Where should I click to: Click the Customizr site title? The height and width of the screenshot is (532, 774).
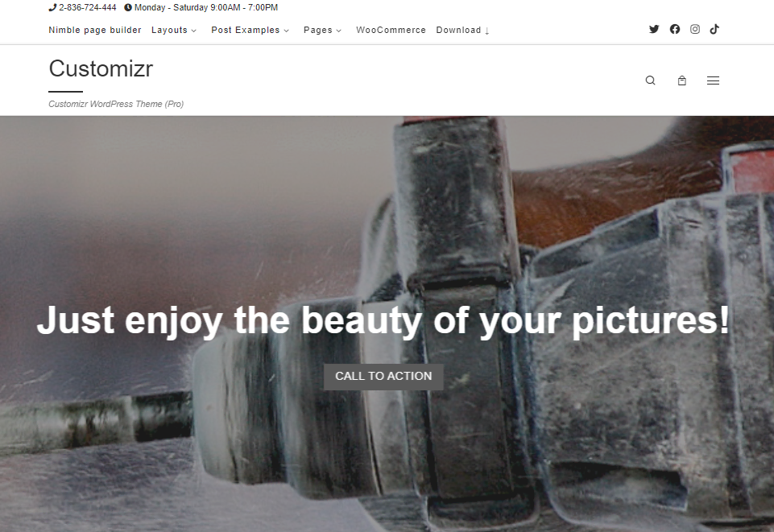coord(101,69)
